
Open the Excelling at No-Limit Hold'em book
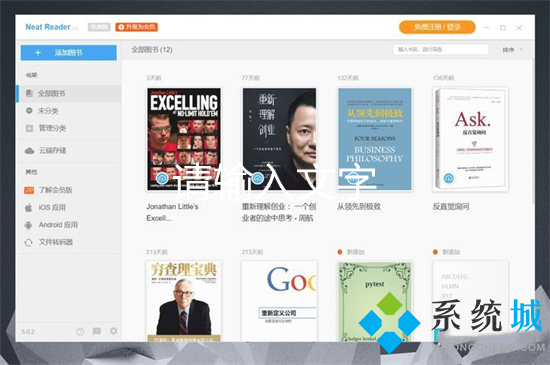point(184,139)
